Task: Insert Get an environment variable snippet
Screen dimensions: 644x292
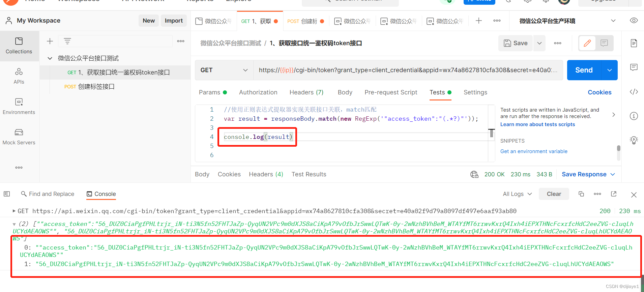Action: tap(534, 151)
